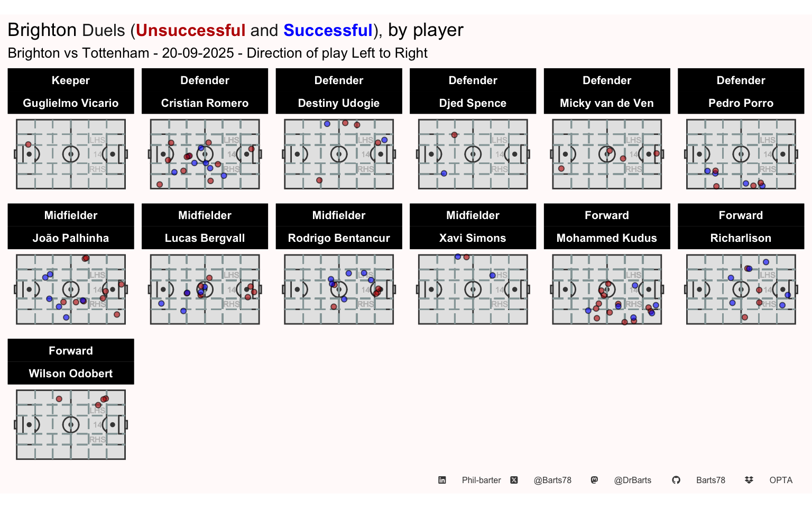Screen dimensions: 812x508
Task: Click the Brighton vs Tottenham subtitle
Action: click(217, 53)
